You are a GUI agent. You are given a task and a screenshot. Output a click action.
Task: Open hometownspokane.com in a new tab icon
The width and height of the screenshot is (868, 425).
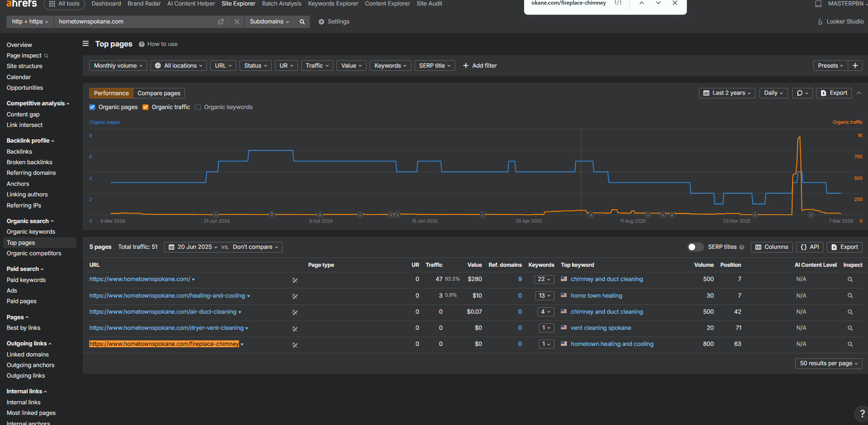[221, 22]
